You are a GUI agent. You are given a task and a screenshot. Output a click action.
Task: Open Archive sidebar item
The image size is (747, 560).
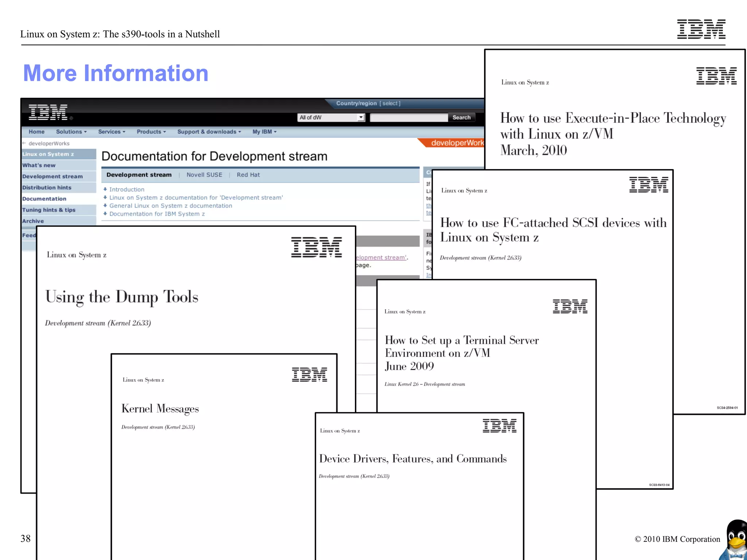[59, 221]
